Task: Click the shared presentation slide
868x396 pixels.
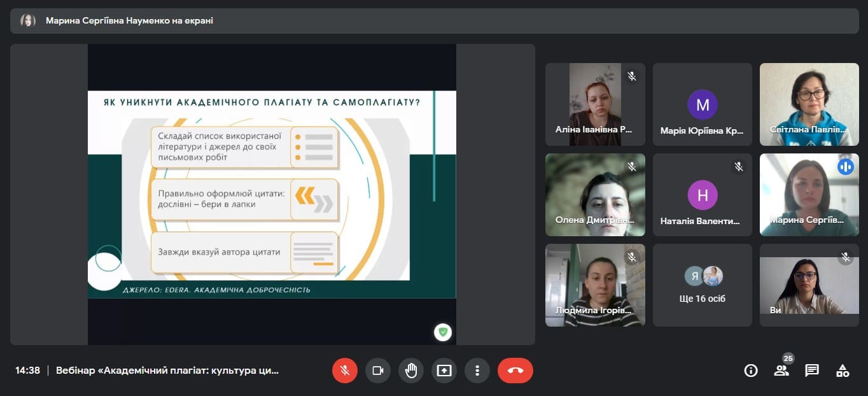Action: point(272,194)
